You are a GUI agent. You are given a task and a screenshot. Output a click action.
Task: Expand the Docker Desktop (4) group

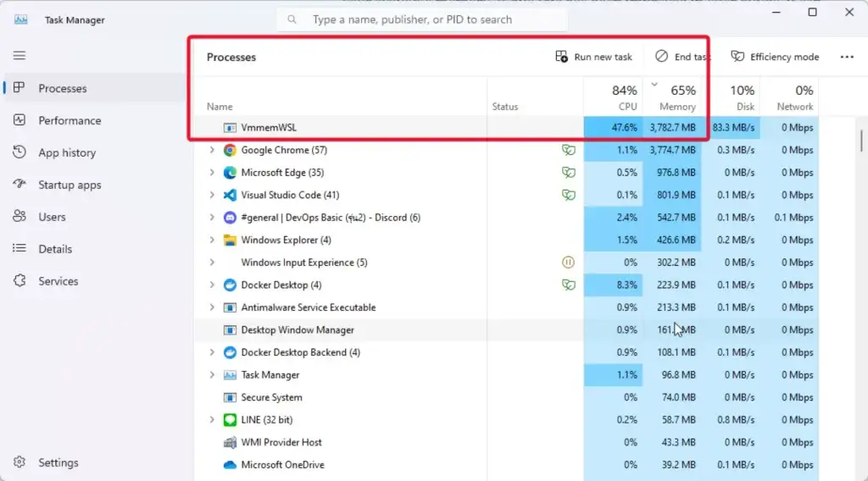(x=212, y=285)
